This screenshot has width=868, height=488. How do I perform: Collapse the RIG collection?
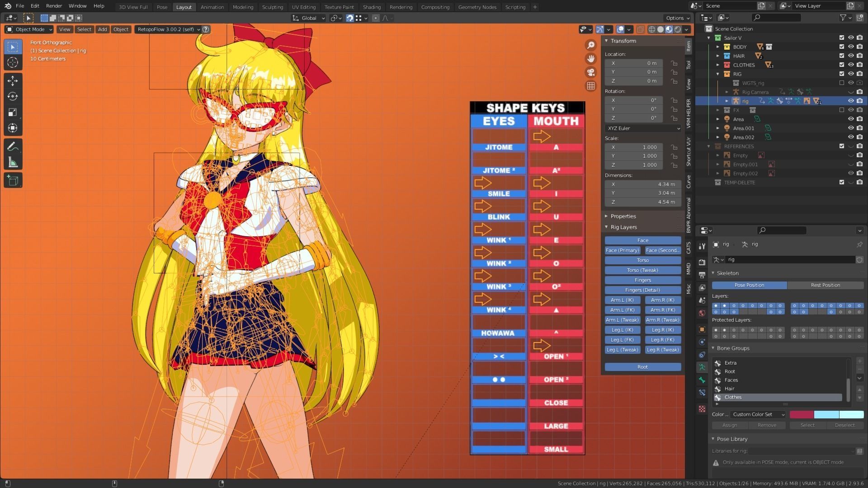click(717, 74)
